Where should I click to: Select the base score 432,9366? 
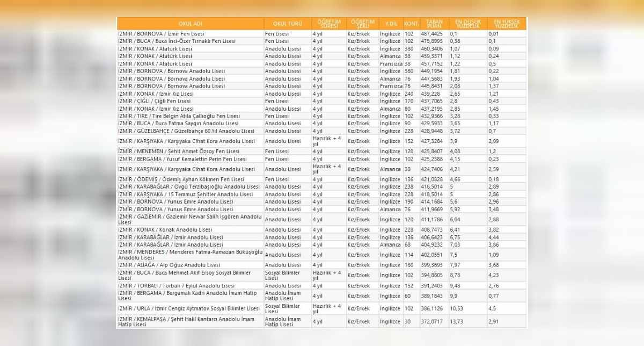(431, 116)
